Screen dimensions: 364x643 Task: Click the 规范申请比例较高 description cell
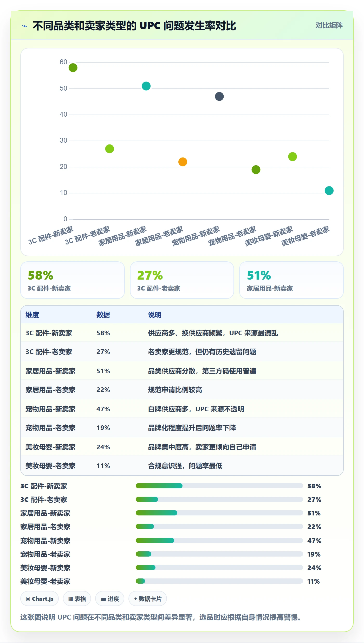pyautogui.click(x=175, y=390)
